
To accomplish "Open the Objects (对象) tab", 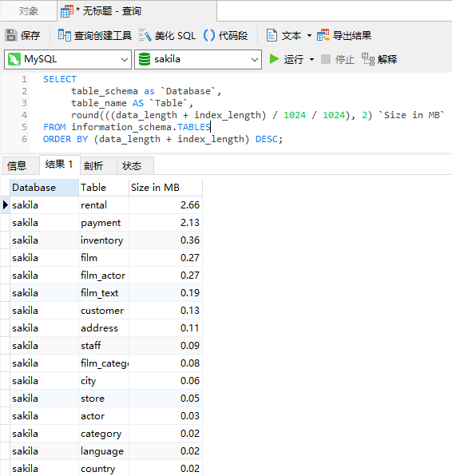I will click(x=29, y=11).
